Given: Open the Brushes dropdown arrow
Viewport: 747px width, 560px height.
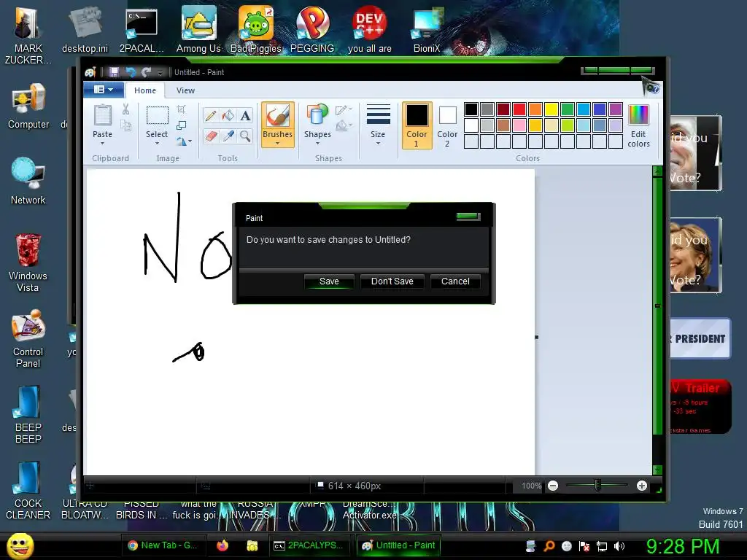Looking at the screenshot, I should [x=277, y=144].
